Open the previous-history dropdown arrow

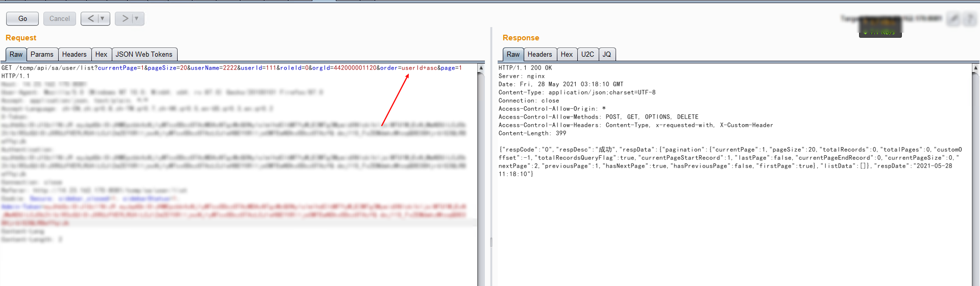coord(103,19)
